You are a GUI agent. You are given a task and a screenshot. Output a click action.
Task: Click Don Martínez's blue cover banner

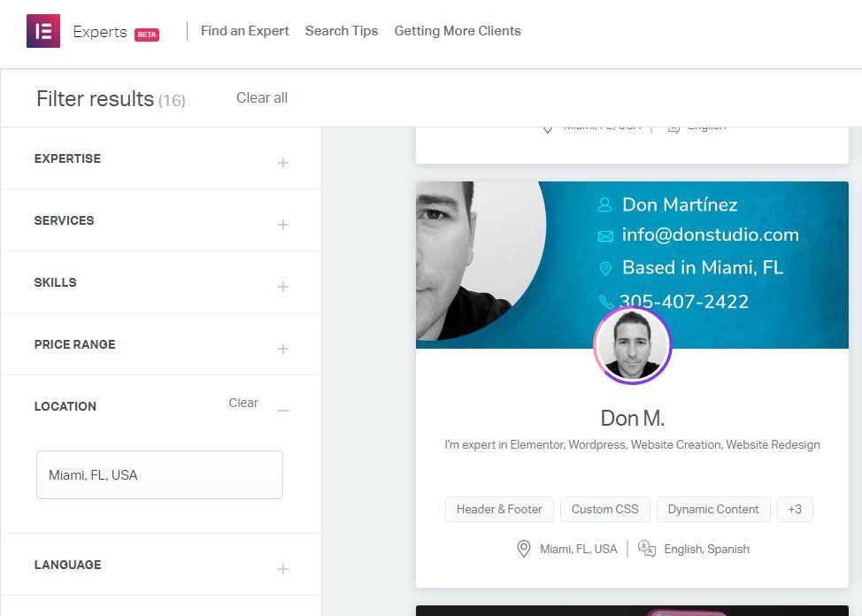632,265
